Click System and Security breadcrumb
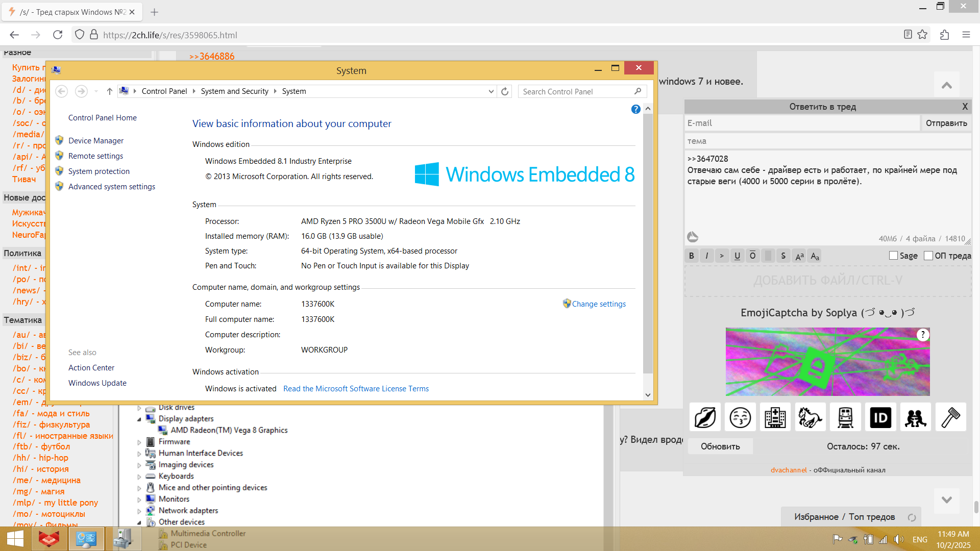The image size is (980, 551). [234, 91]
